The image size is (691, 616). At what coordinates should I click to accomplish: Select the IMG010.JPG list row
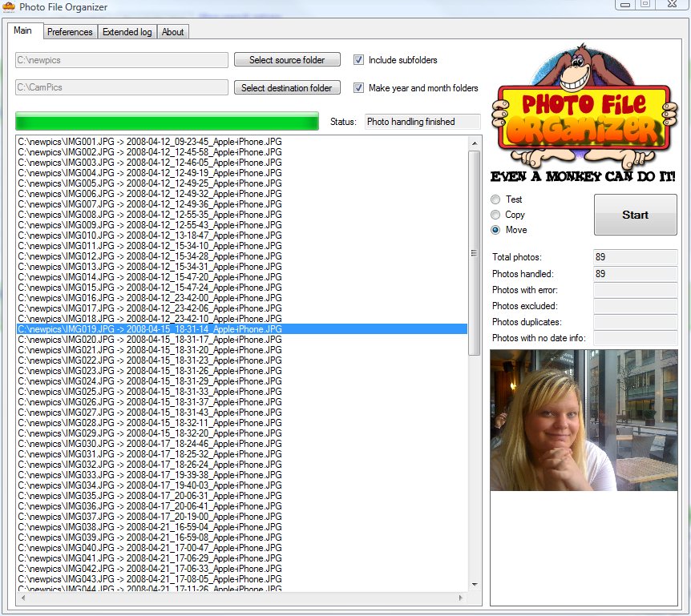tap(242, 236)
